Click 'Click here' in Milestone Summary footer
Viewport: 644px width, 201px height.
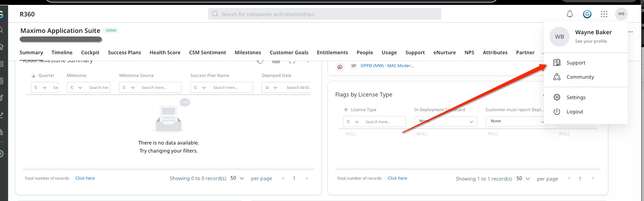85,178
